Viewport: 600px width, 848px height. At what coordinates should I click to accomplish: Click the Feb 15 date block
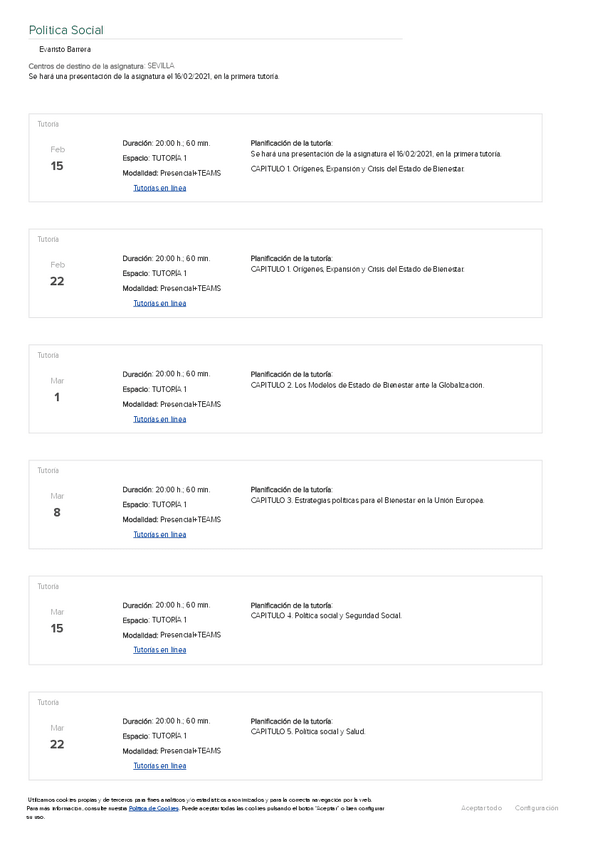click(57, 159)
